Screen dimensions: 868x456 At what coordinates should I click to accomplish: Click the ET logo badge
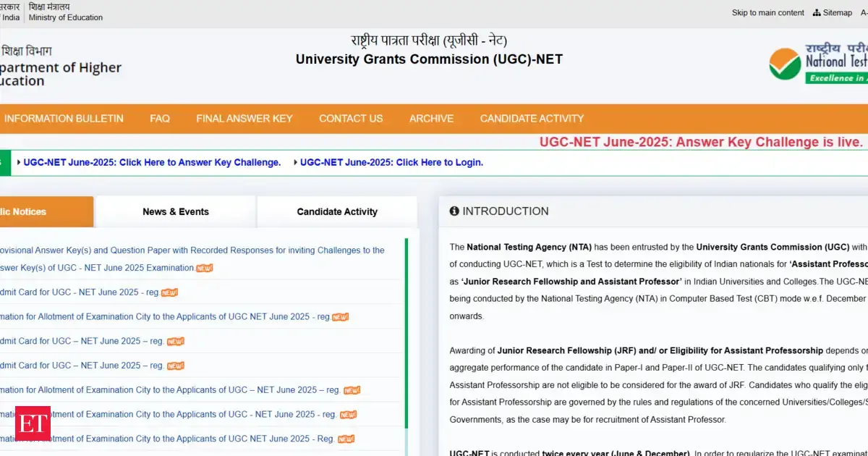coord(32,424)
